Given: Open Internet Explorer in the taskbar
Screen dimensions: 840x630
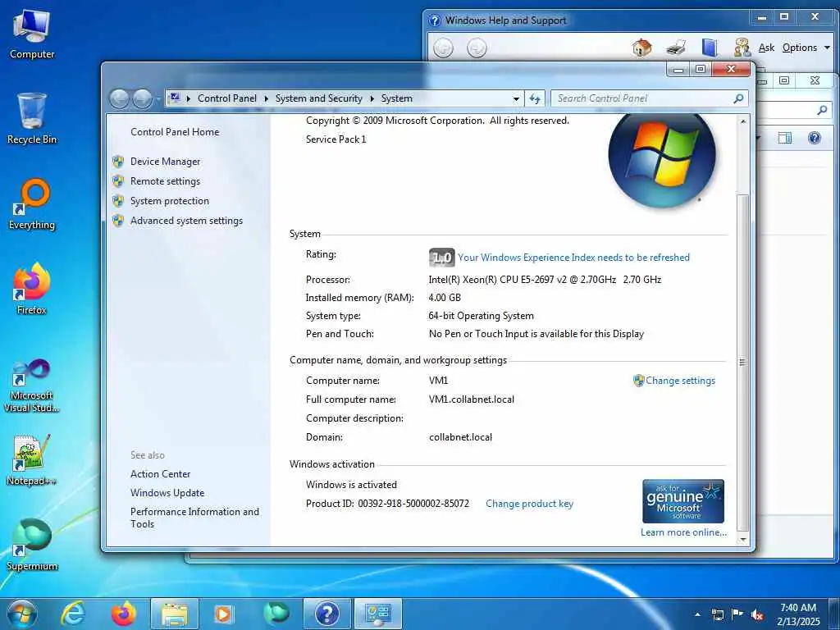Looking at the screenshot, I should pos(72,614).
